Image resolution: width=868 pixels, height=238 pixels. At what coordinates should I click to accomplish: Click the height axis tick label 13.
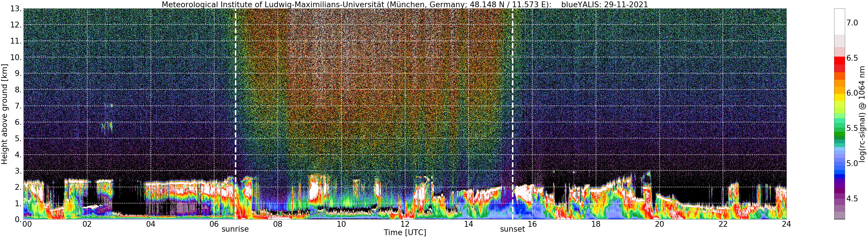click(x=16, y=9)
